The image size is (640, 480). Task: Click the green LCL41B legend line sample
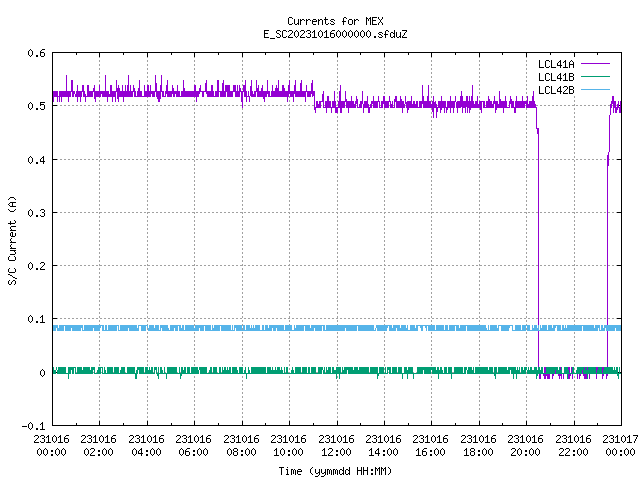click(x=595, y=76)
